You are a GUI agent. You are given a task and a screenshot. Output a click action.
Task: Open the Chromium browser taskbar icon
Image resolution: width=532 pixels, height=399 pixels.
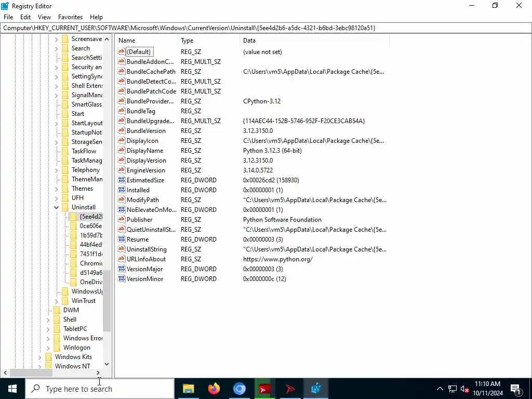click(x=239, y=389)
